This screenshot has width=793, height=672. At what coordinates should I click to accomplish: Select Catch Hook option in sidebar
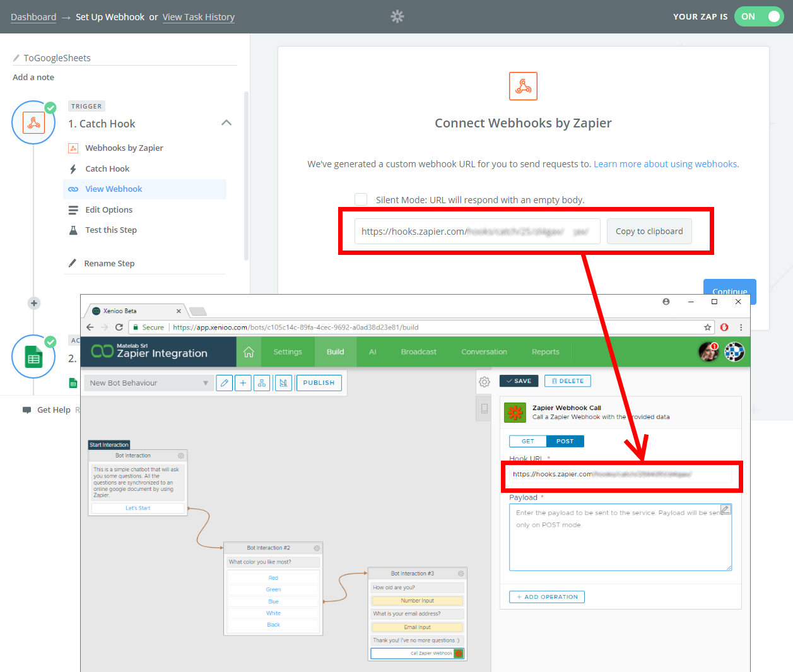pyautogui.click(x=107, y=169)
